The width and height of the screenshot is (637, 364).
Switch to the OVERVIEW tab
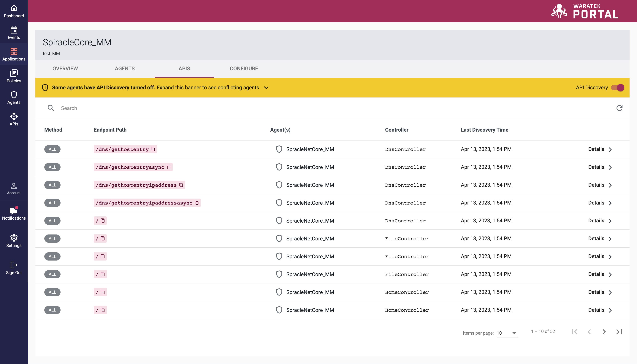pyautogui.click(x=65, y=68)
